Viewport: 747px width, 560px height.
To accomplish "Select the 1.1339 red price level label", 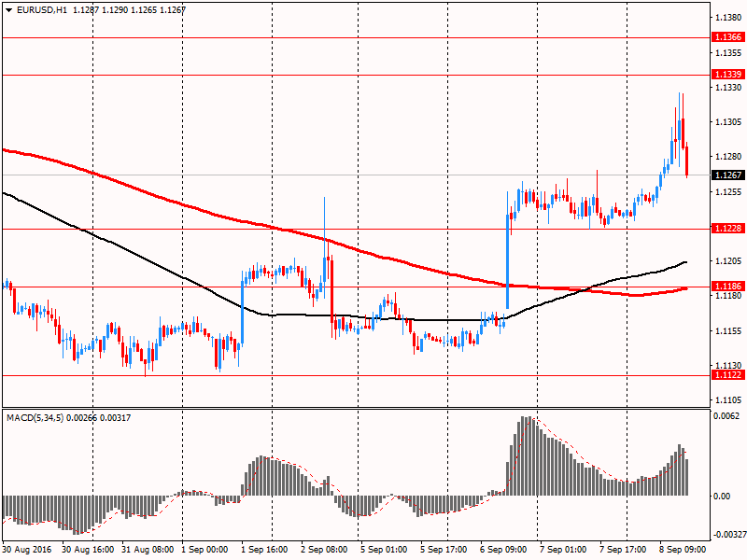I will tap(728, 75).
